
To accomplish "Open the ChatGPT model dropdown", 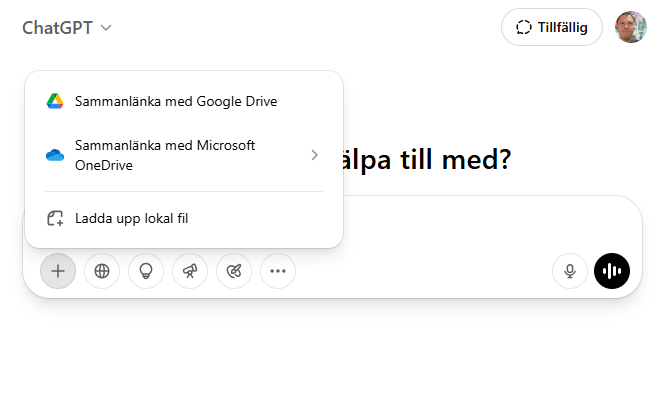I will pyautogui.click(x=66, y=28).
